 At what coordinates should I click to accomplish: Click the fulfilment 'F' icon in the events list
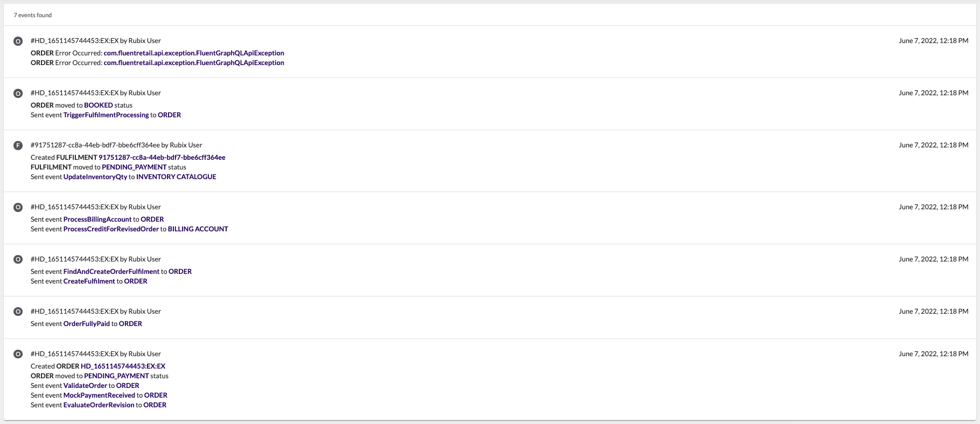(18, 146)
